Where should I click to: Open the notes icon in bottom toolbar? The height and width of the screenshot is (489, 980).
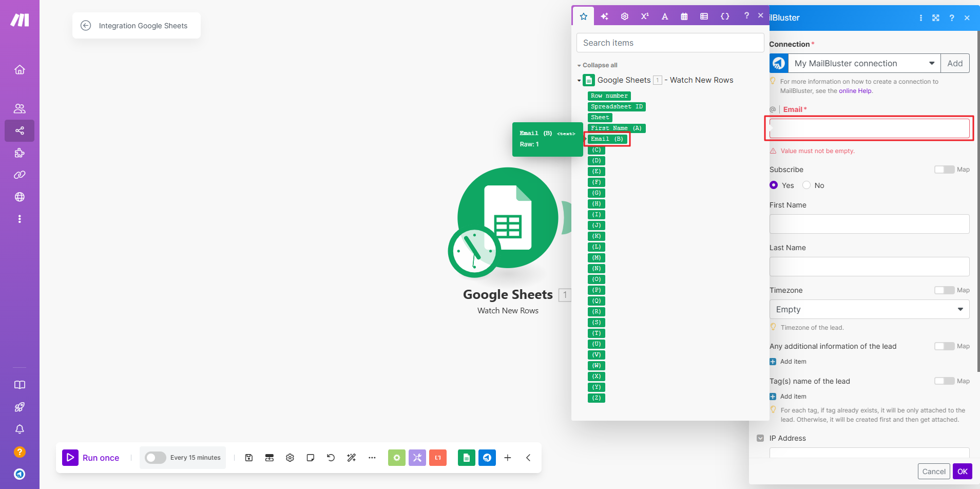pos(311,458)
